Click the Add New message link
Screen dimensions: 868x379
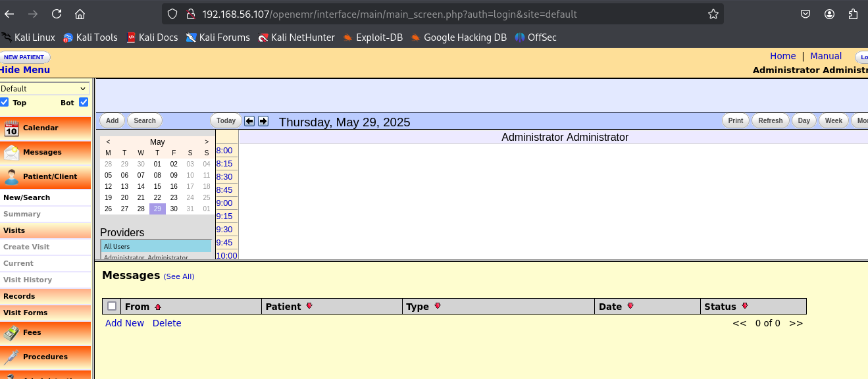pyautogui.click(x=124, y=323)
